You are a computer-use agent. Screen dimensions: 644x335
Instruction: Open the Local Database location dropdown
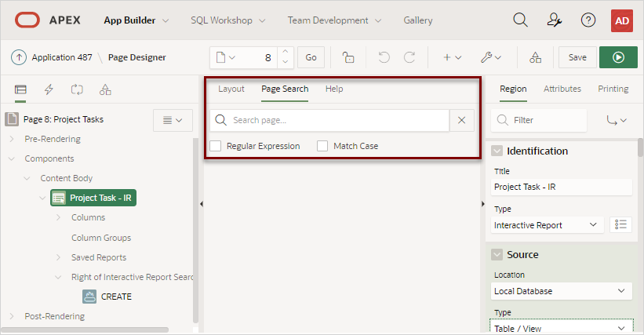click(561, 291)
